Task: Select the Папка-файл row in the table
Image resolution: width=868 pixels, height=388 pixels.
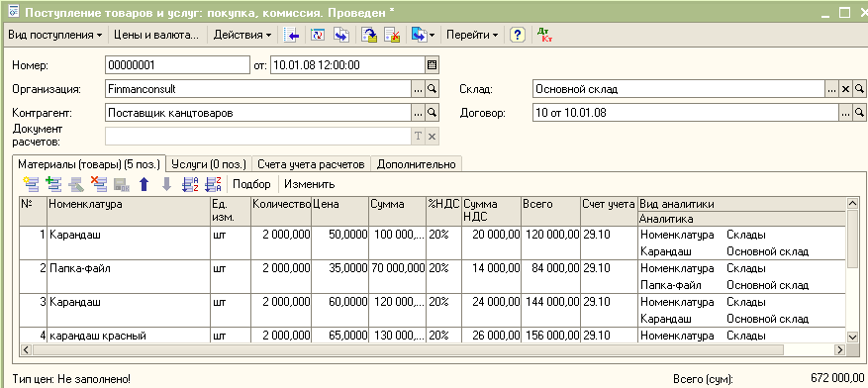Action: (x=434, y=277)
